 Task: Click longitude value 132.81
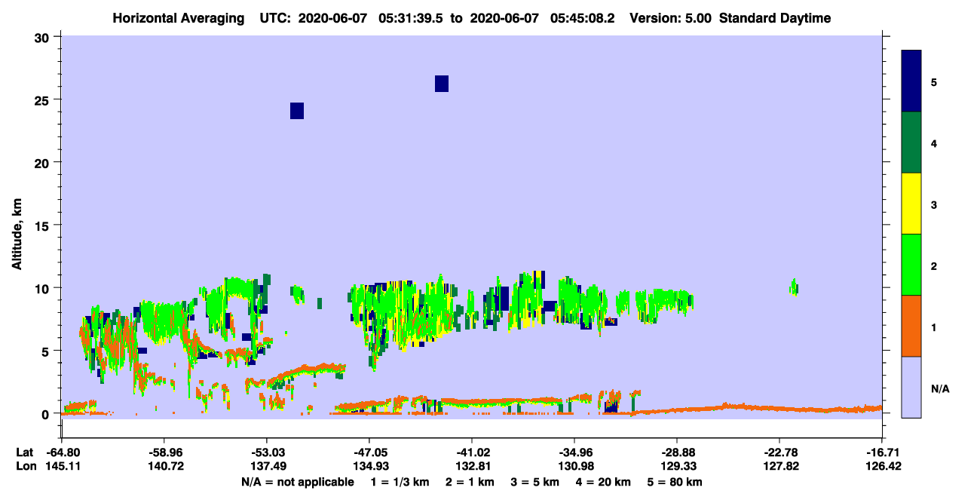(472, 466)
